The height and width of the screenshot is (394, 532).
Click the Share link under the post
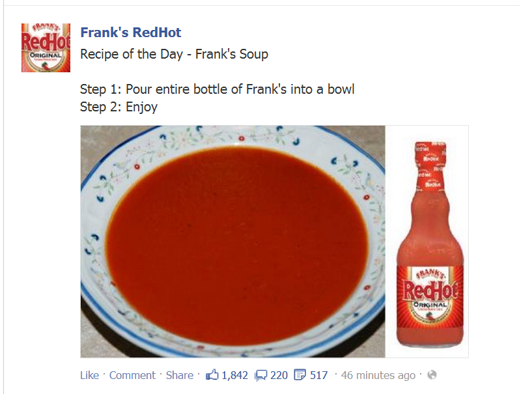[179, 375]
